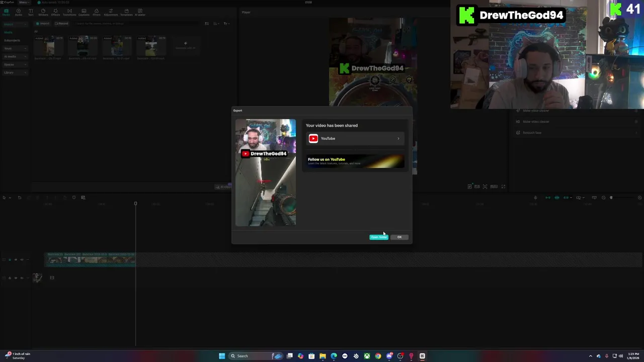
Task: Click the CapCut icon in the taskbar
Action: pos(422,356)
